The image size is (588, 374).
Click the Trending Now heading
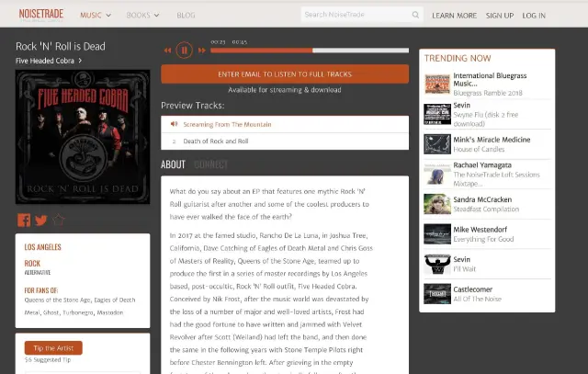(x=458, y=58)
